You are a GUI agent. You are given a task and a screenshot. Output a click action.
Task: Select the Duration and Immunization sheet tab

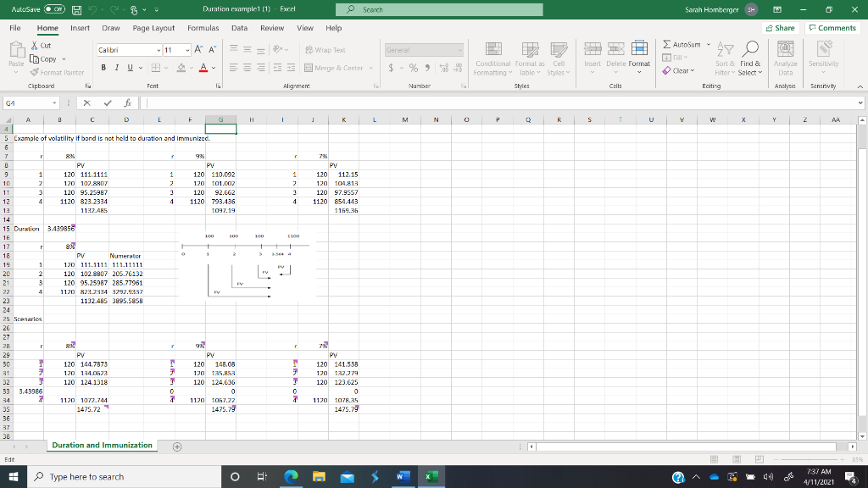point(102,445)
